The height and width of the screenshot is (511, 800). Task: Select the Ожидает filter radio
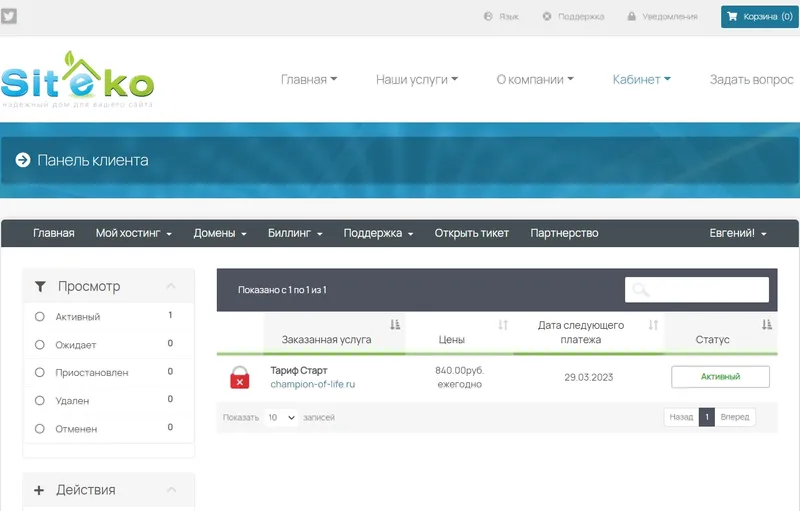(x=39, y=345)
